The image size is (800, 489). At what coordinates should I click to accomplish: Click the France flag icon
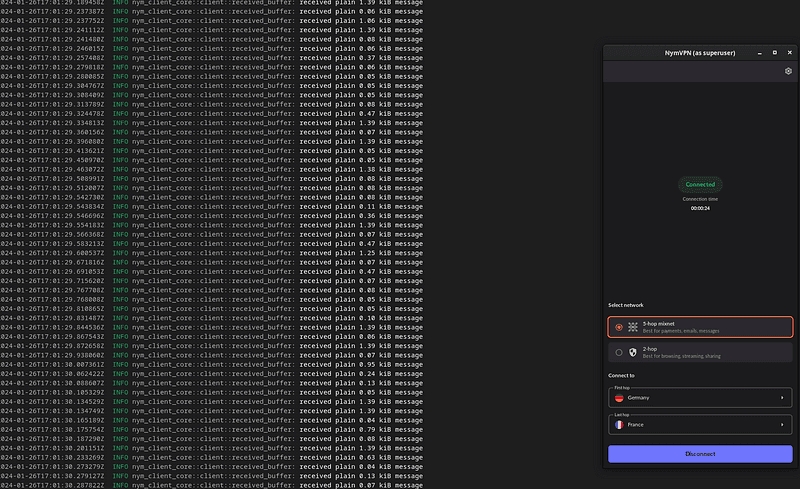click(x=619, y=425)
